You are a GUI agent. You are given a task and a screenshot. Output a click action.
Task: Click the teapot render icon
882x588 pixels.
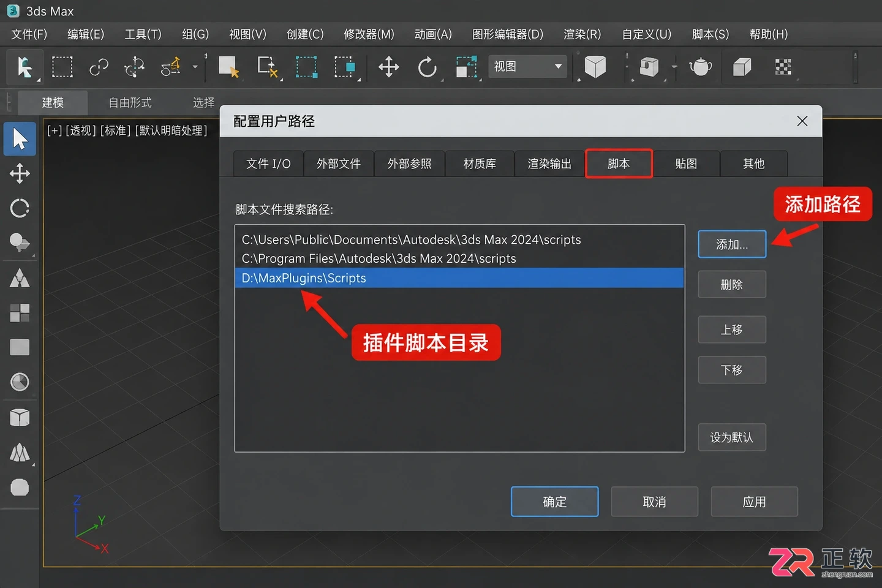[x=700, y=67]
